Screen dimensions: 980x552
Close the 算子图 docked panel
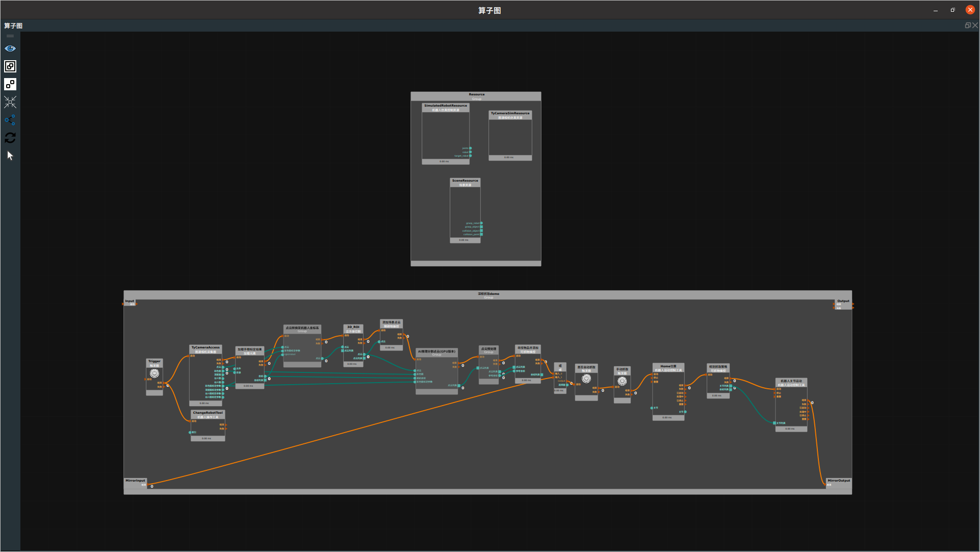click(x=975, y=26)
